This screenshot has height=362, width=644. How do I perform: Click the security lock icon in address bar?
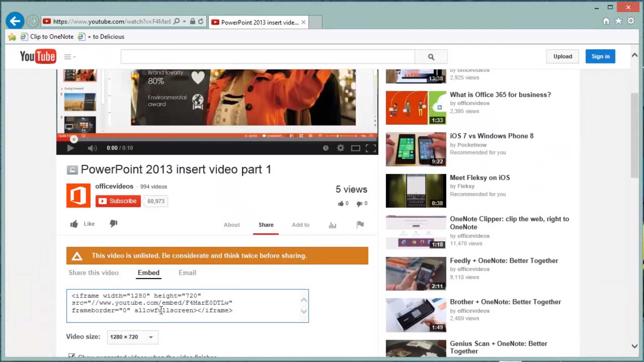coord(193,21)
